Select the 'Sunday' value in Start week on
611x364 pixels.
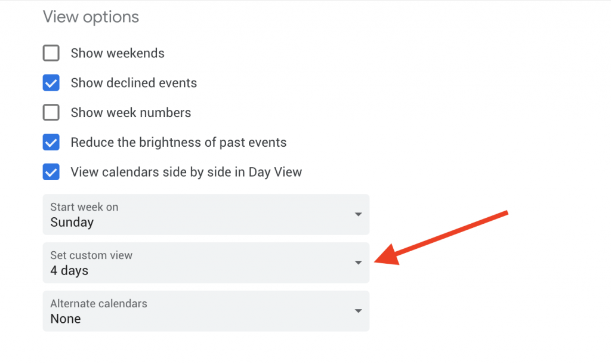pyautogui.click(x=72, y=223)
